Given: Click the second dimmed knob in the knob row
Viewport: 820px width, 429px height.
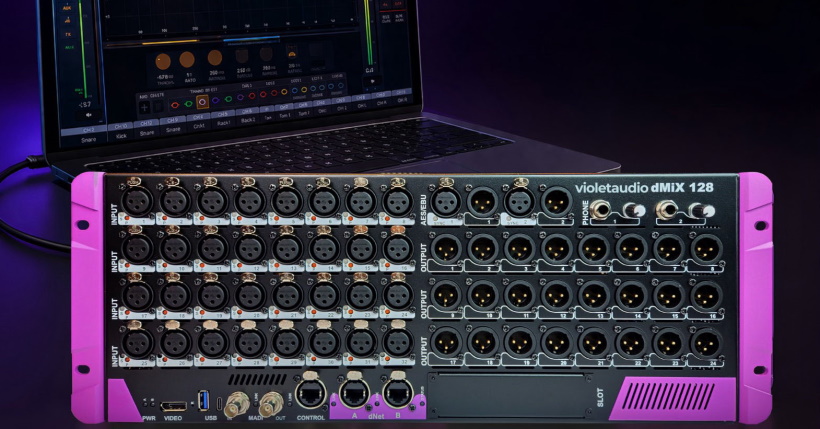Looking at the screenshot, I should pos(266,54).
